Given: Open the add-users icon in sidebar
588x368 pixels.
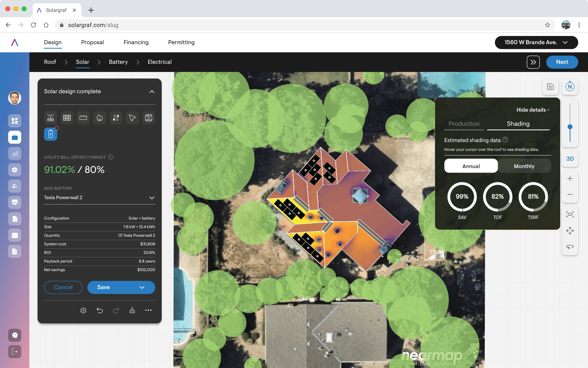Looking at the screenshot, I should pos(14,186).
